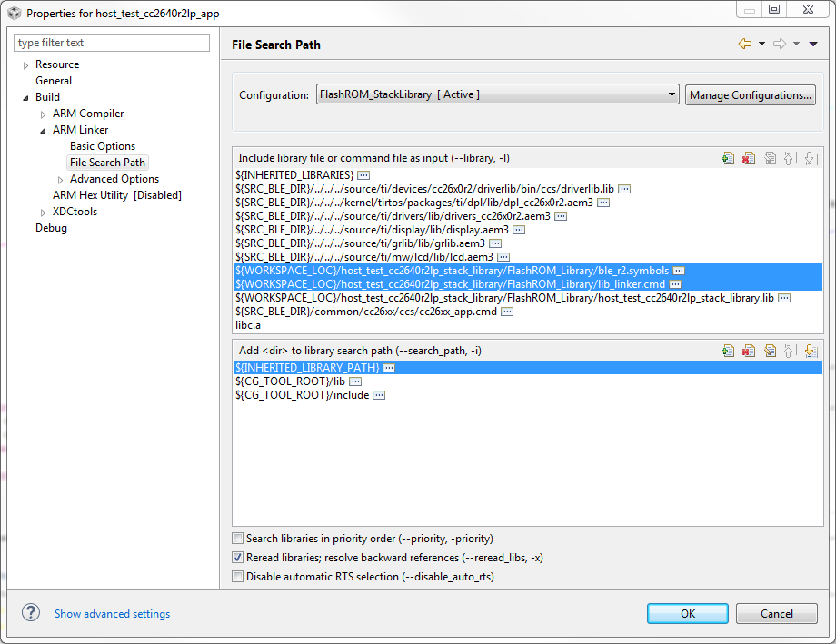Expand the ARM Compiler node

click(44, 114)
